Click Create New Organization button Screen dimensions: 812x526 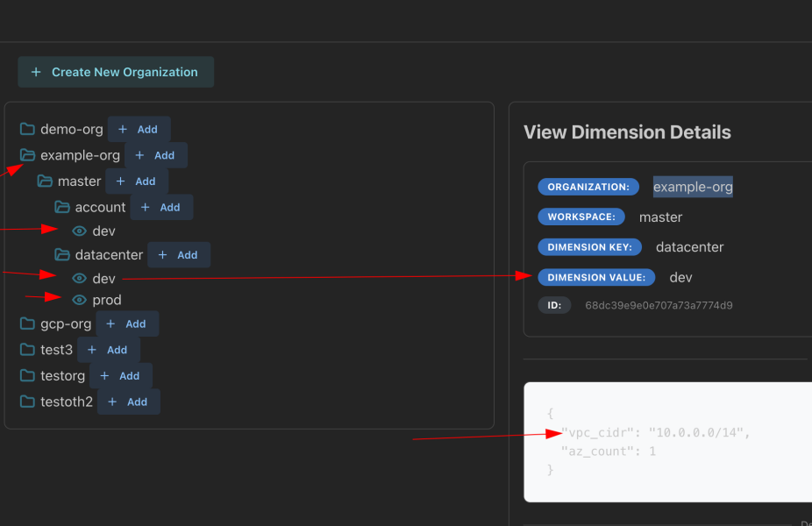[x=116, y=72]
